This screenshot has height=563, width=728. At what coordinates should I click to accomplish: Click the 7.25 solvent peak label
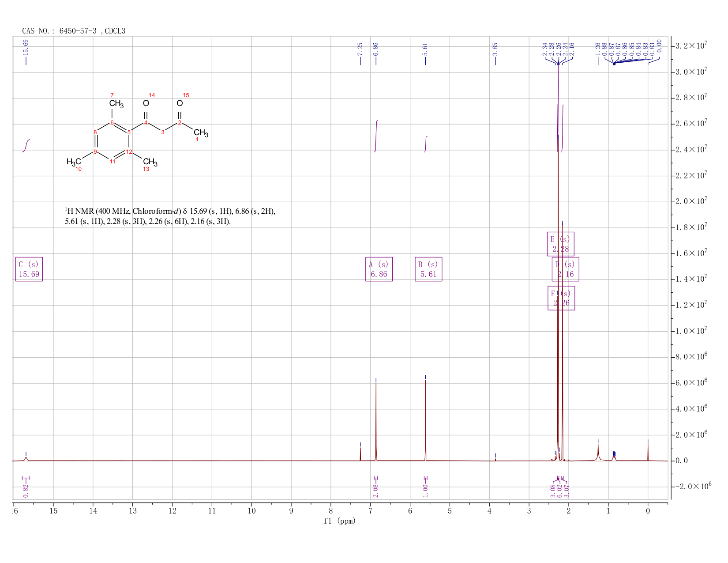[360, 49]
